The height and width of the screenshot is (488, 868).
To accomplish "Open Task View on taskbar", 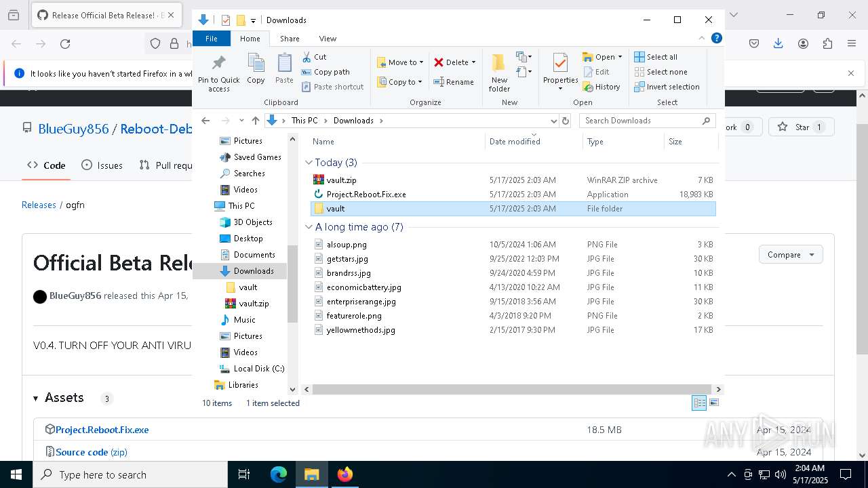I will (x=244, y=474).
